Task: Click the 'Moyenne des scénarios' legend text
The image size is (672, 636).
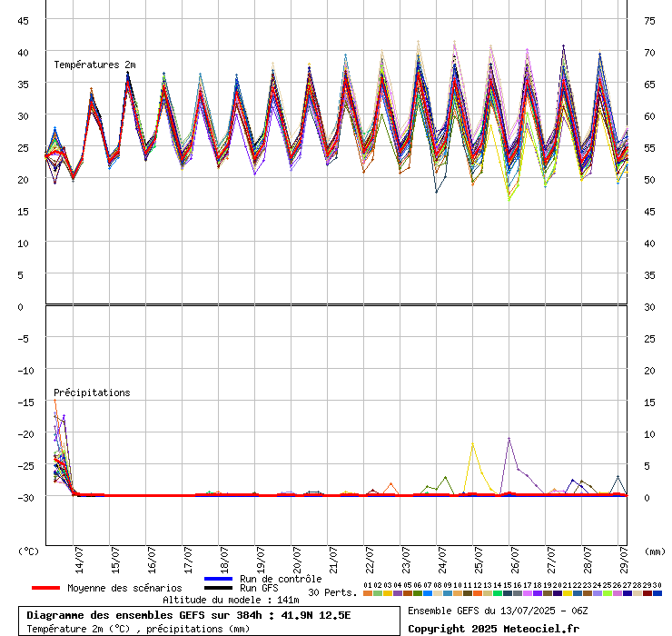Action: 124,588
